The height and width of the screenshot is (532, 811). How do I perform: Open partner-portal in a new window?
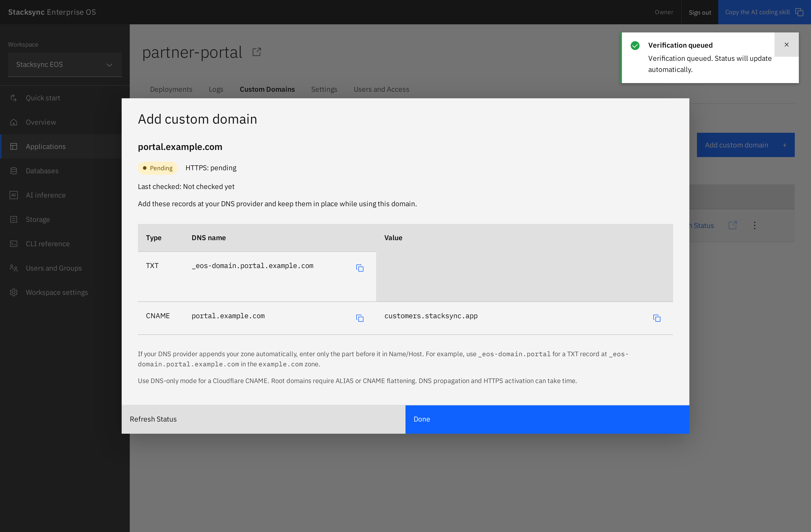tap(257, 52)
